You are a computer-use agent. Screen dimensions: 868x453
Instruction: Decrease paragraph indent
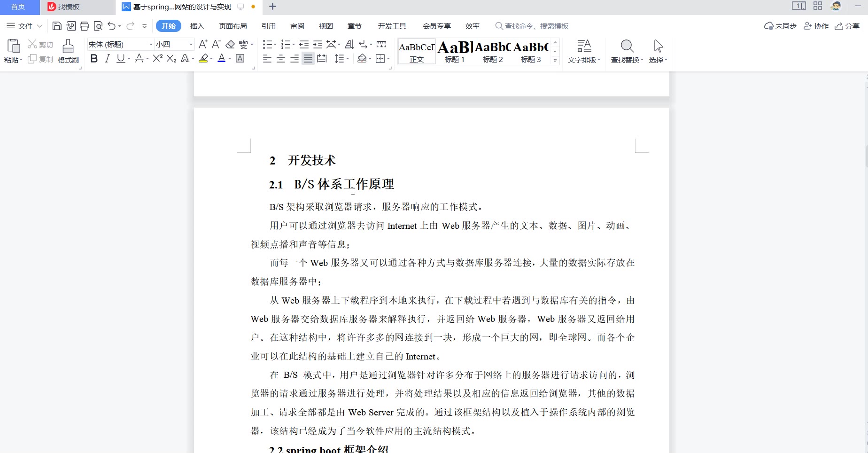(304, 44)
